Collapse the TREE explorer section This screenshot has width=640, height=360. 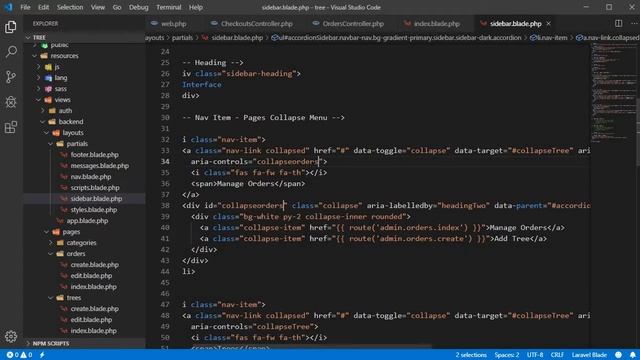(x=40, y=37)
